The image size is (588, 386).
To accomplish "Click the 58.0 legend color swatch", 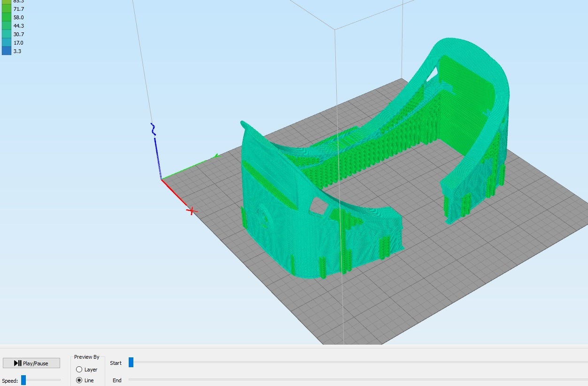I will [x=7, y=17].
